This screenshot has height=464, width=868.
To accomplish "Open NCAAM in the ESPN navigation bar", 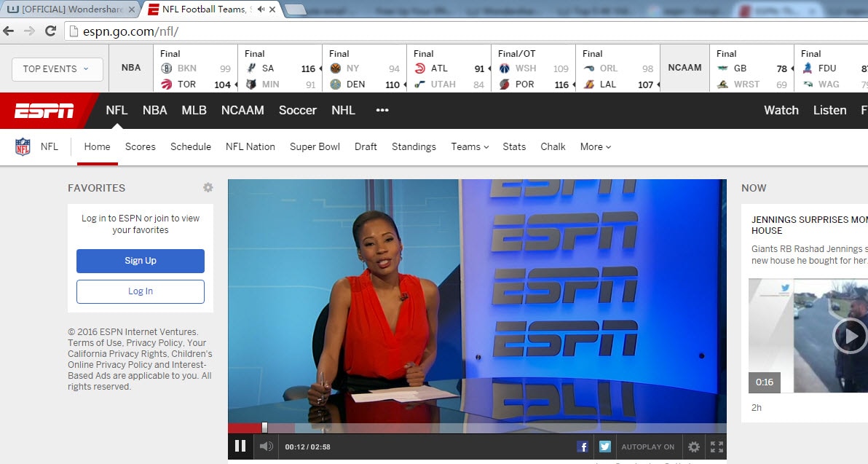I will coord(242,110).
